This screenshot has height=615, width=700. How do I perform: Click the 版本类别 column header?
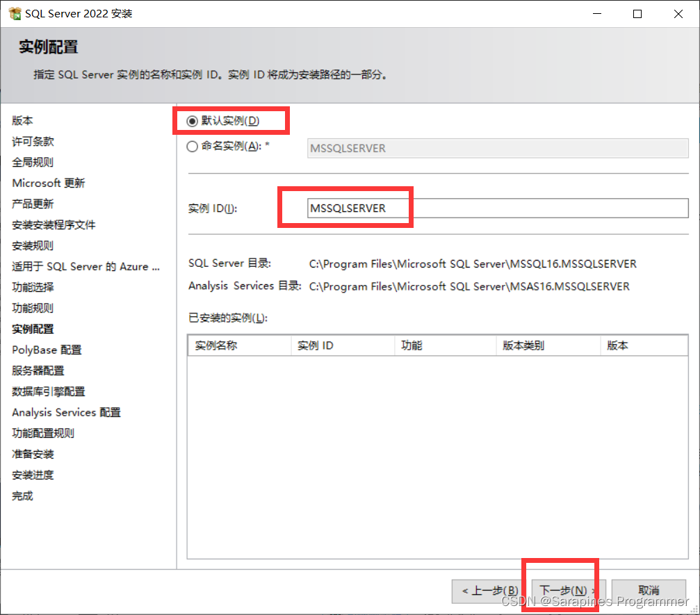pyautogui.click(x=548, y=345)
